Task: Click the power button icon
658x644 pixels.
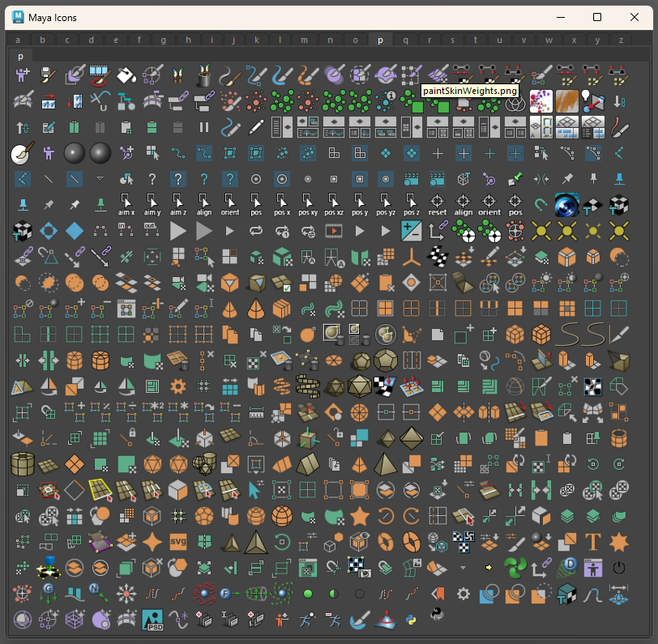Action: click(x=619, y=568)
